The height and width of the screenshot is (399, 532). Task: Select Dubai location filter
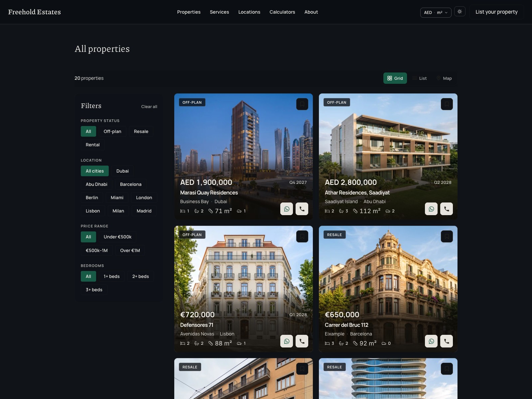(122, 171)
